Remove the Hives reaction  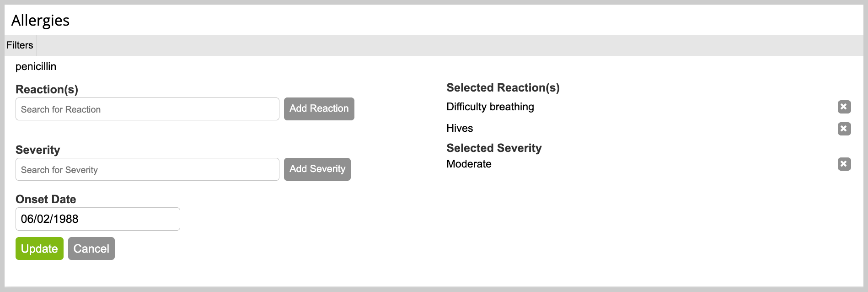pyautogui.click(x=844, y=129)
